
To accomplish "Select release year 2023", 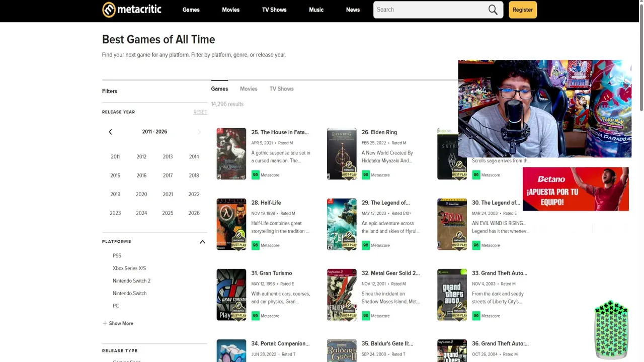I will [115, 213].
